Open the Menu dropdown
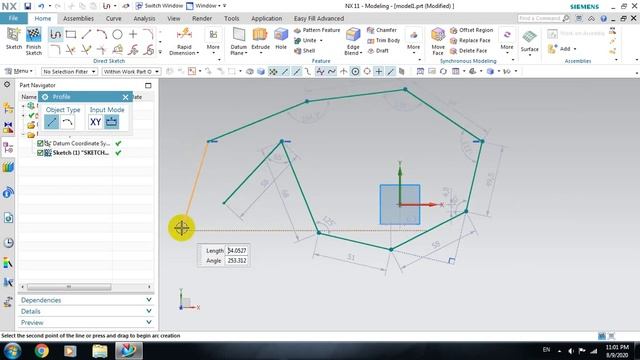 pos(19,71)
